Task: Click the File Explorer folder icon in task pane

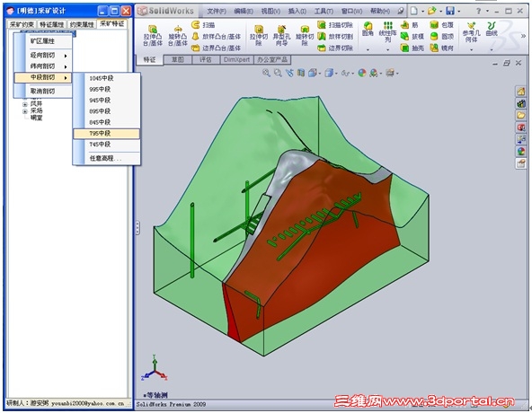Action: click(521, 115)
